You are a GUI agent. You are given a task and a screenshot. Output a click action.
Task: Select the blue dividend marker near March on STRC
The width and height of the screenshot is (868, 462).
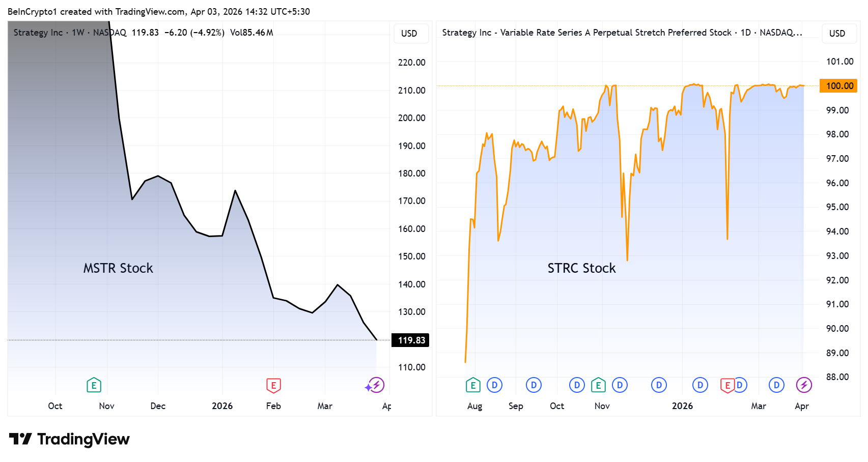776,385
